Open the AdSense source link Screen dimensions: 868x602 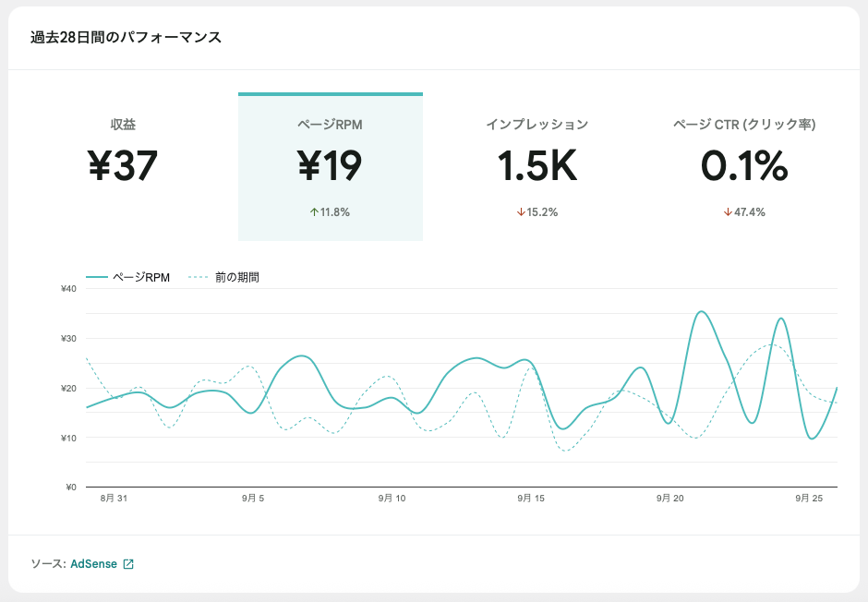tap(93, 564)
